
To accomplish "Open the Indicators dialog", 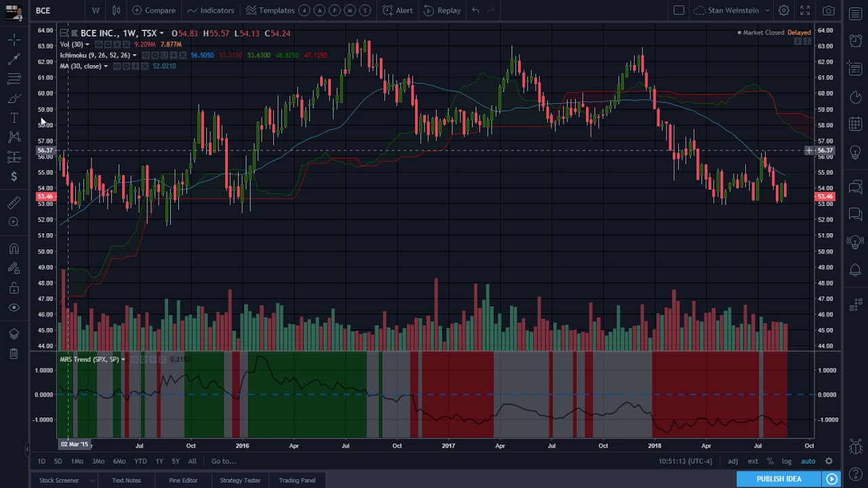I will 210,10.
